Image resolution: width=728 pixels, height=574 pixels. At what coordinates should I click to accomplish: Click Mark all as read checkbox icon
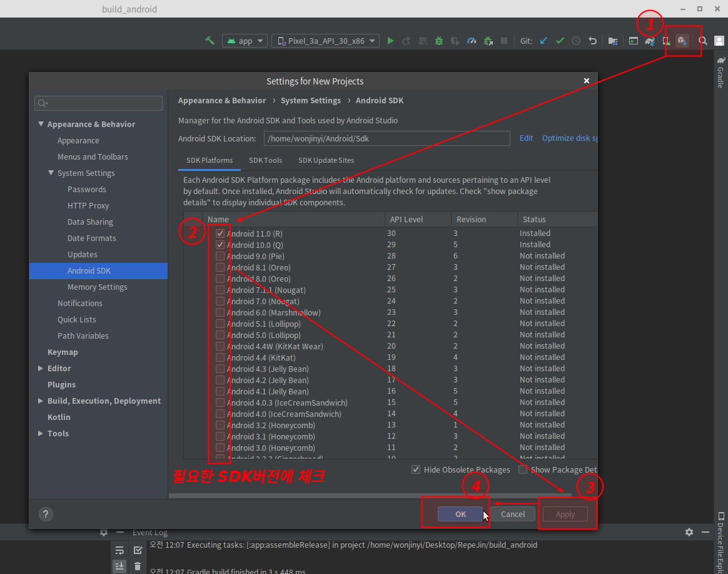[x=138, y=550]
